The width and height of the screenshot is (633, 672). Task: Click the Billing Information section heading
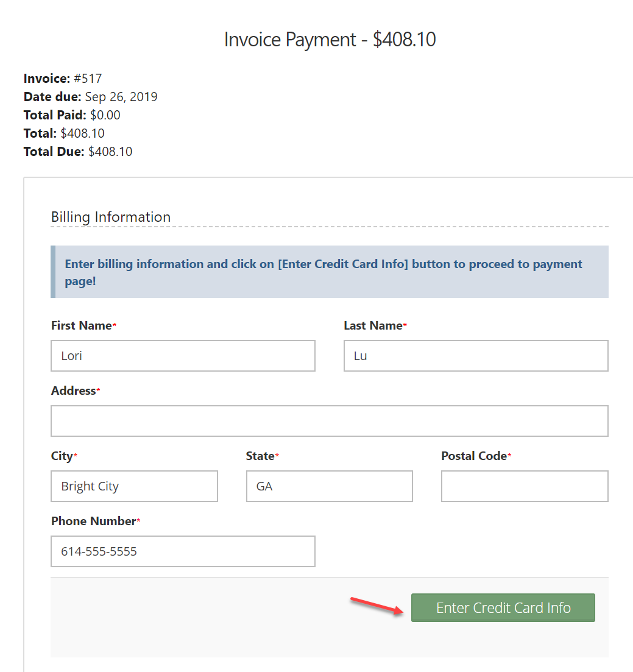click(111, 217)
